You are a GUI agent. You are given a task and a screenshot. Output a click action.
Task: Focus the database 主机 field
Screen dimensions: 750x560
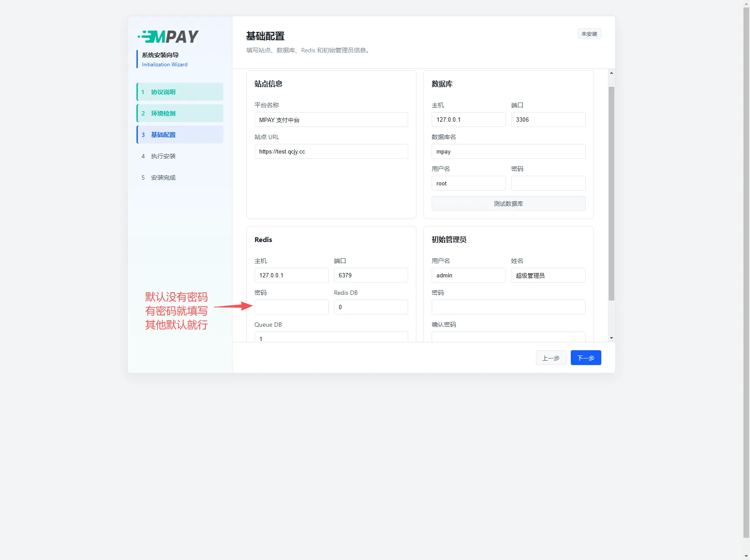(x=469, y=120)
